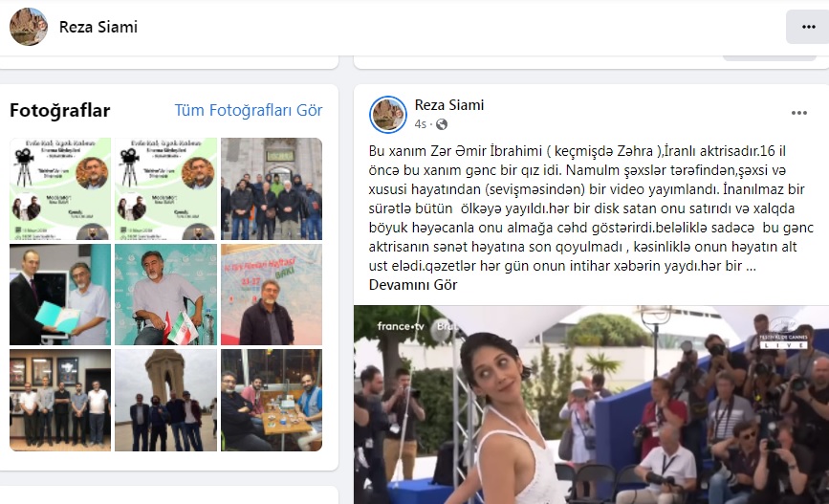Click the 4s post timestamp

(421, 124)
